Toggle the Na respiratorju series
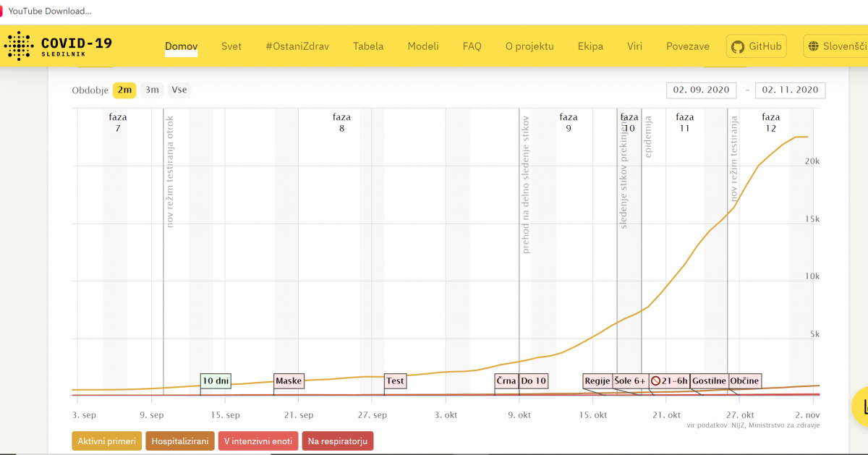 pyautogui.click(x=338, y=441)
